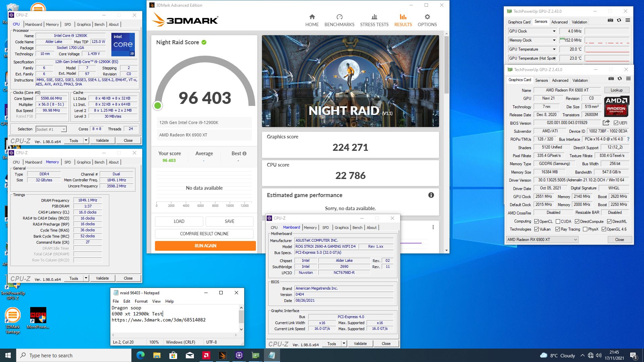Open the three-dot menu in the 3DMark monitoring panel
This screenshot has height=362, width=644.
tap(433, 227)
